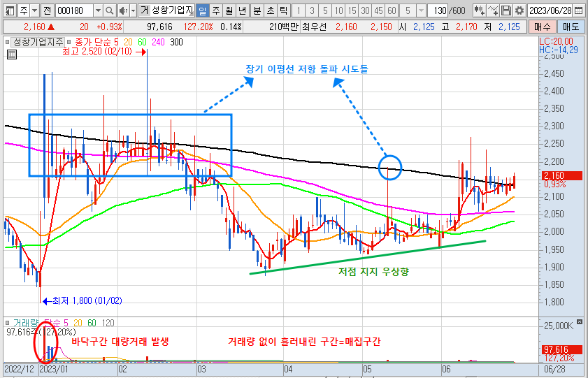
Task: Close the volume panel with X icon
Action: [580, 321]
